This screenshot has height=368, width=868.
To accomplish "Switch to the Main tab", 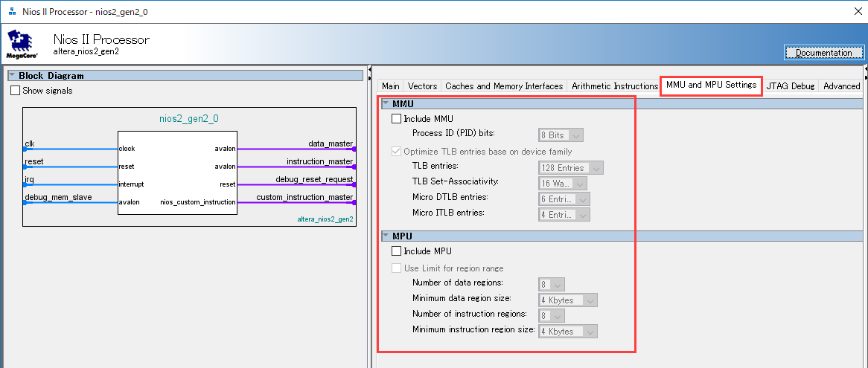I will [x=391, y=86].
